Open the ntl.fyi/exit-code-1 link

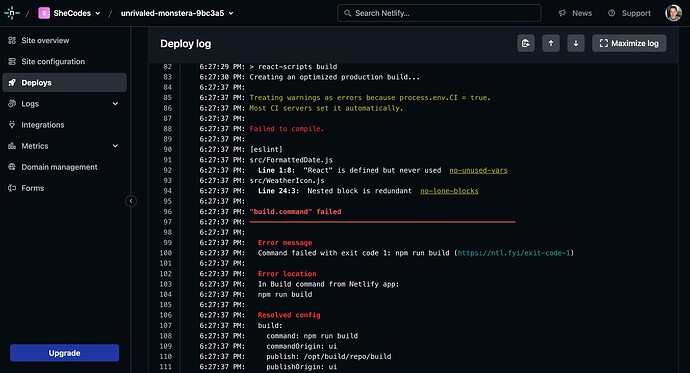pos(514,253)
